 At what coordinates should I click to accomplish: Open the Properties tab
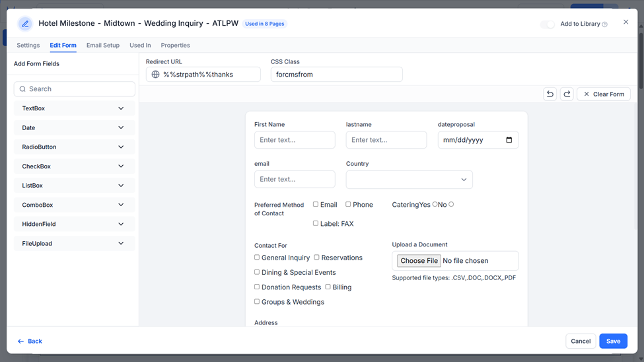click(176, 45)
